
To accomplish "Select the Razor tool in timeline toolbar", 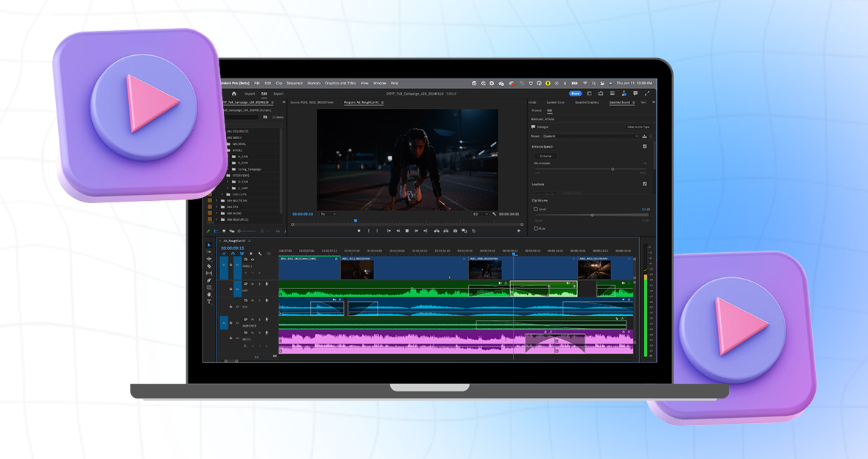I will tap(209, 266).
